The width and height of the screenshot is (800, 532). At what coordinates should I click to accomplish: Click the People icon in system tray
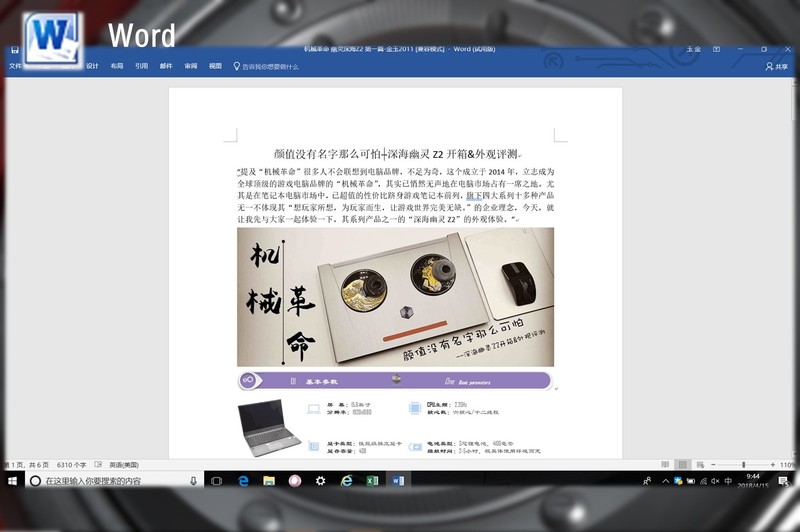(647, 481)
